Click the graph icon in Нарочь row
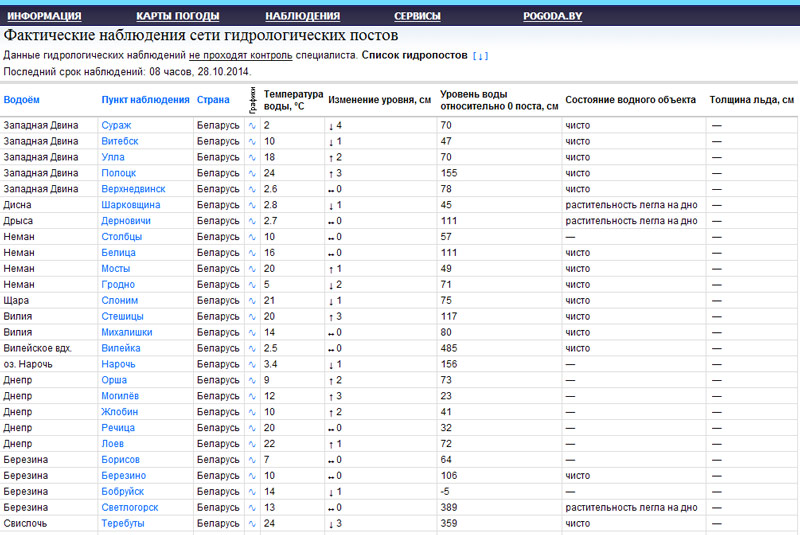Screen dimensions: 800x535 (x=252, y=364)
